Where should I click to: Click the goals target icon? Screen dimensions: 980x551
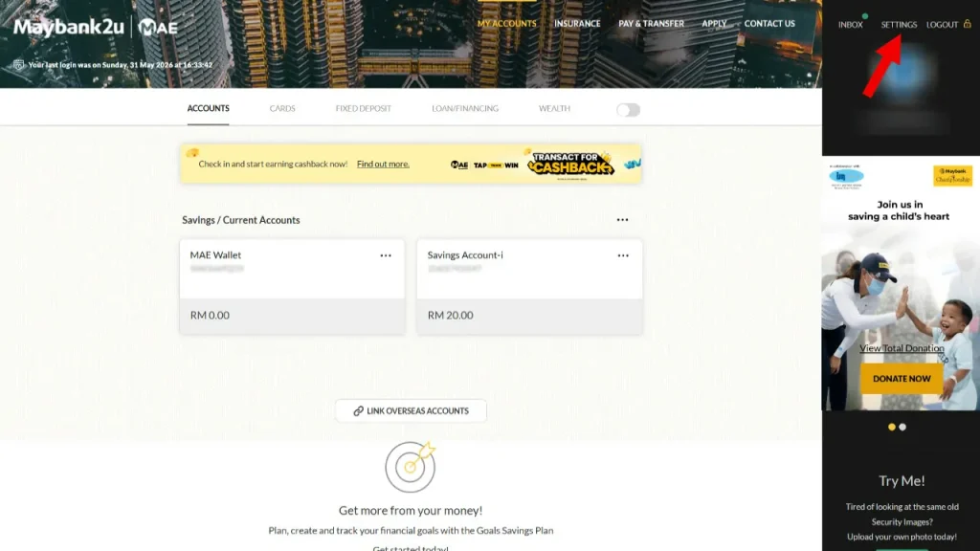click(x=411, y=467)
